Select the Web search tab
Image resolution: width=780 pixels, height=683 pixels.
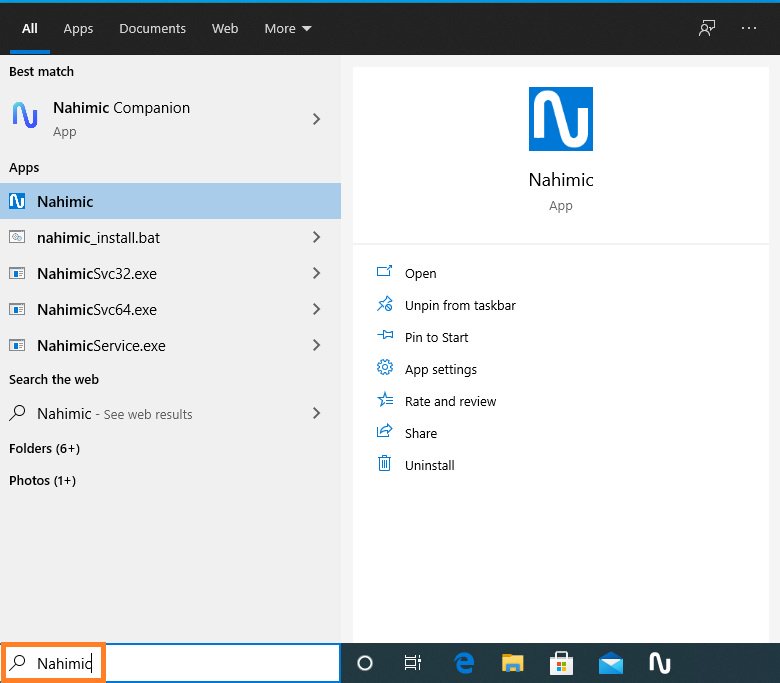pyautogui.click(x=225, y=29)
